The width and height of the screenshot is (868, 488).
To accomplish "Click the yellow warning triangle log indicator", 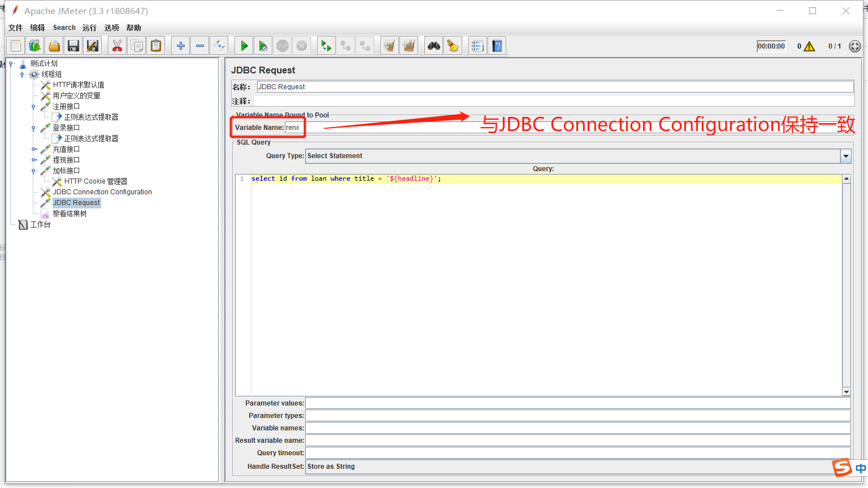I will point(809,46).
